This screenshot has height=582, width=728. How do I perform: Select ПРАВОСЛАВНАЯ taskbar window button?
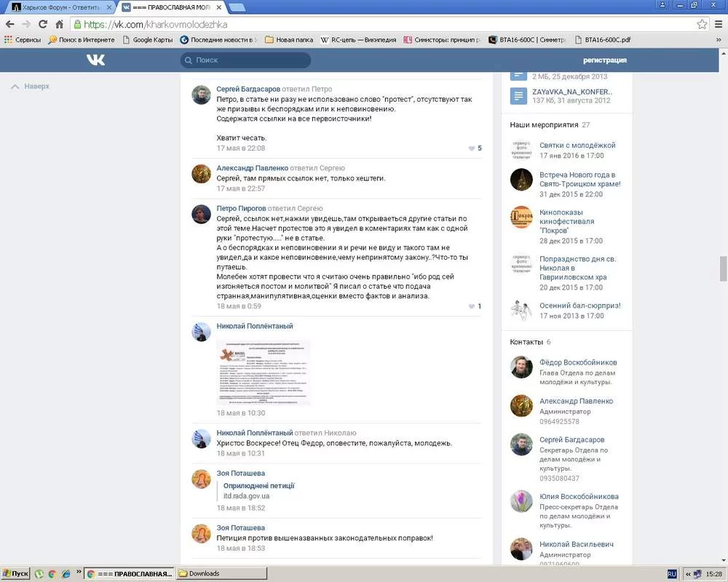130,574
